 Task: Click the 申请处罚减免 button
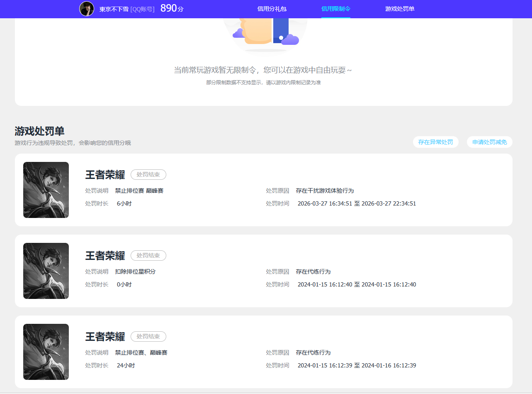point(490,142)
